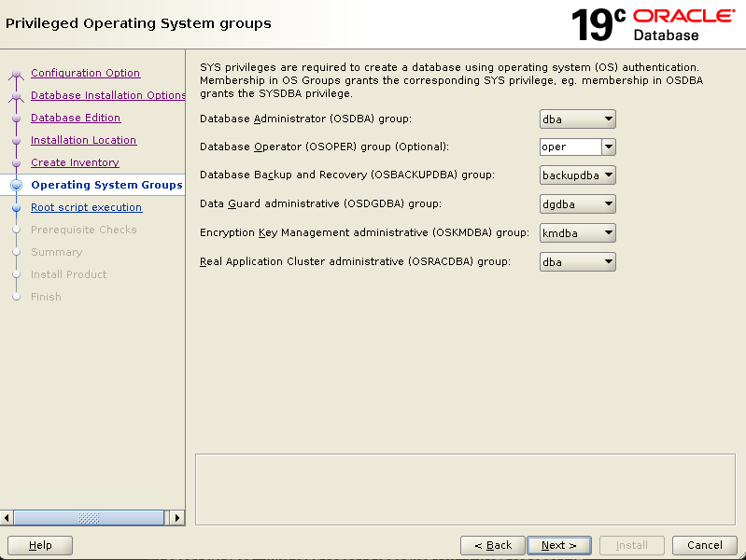Expand the OSOPER group dropdown arrow
This screenshot has height=560, width=746.
click(x=609, y=147)
